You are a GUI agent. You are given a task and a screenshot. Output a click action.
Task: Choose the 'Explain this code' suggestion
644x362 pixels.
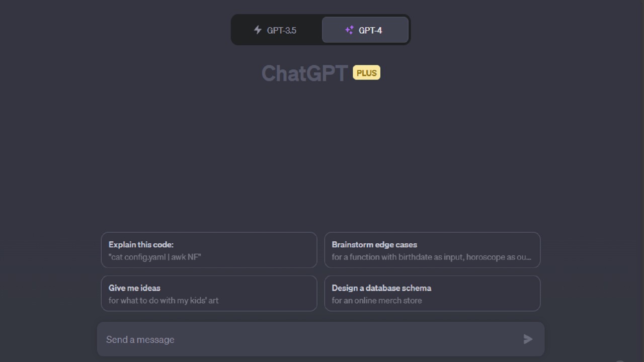pos(209,250)
